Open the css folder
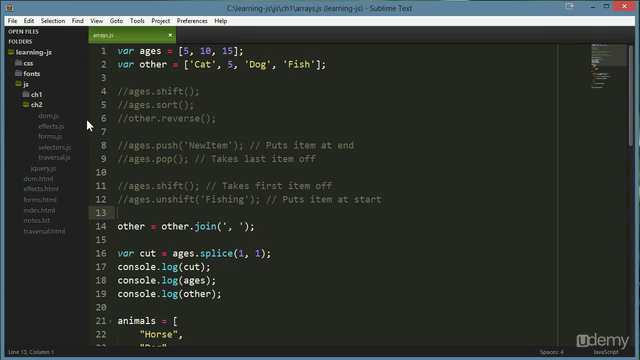 point(28,63)
